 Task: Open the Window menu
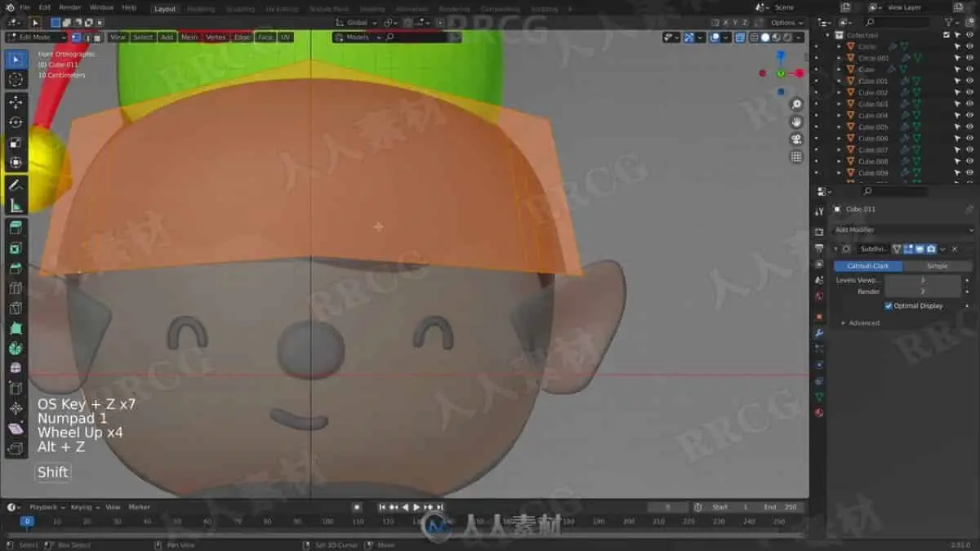(102, 7)
